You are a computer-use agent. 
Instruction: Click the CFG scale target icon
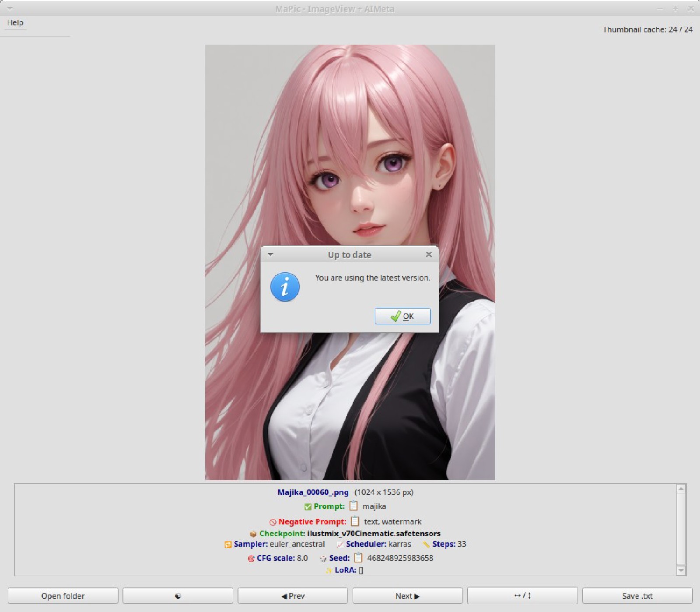point(252,558)
